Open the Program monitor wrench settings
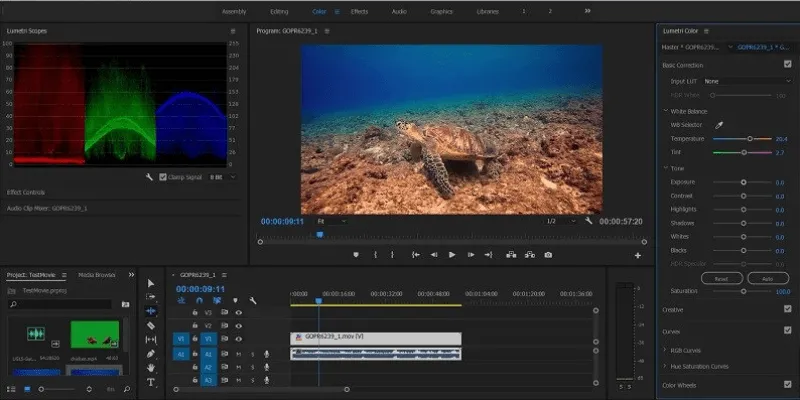Image resolution: width=800 pixels, height=400 pixels. 589,221
